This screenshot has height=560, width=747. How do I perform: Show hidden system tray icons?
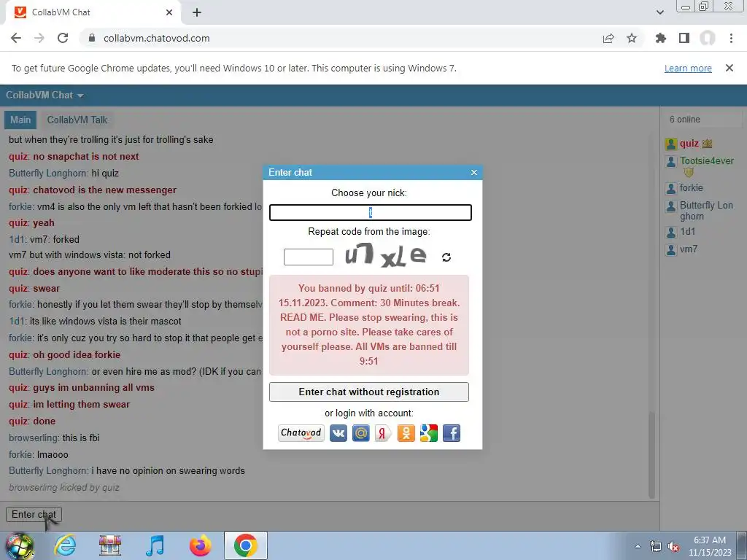point(638,546)
